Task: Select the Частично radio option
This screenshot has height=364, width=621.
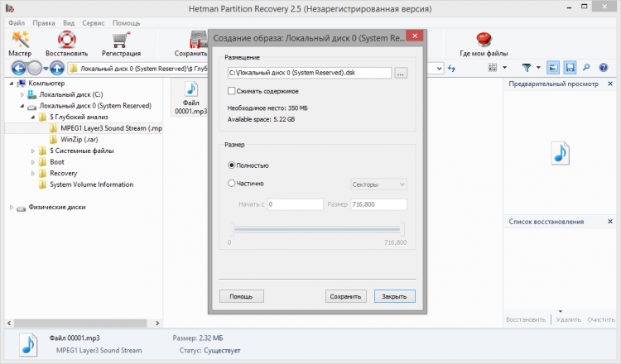Action: (x=231, y=183)
